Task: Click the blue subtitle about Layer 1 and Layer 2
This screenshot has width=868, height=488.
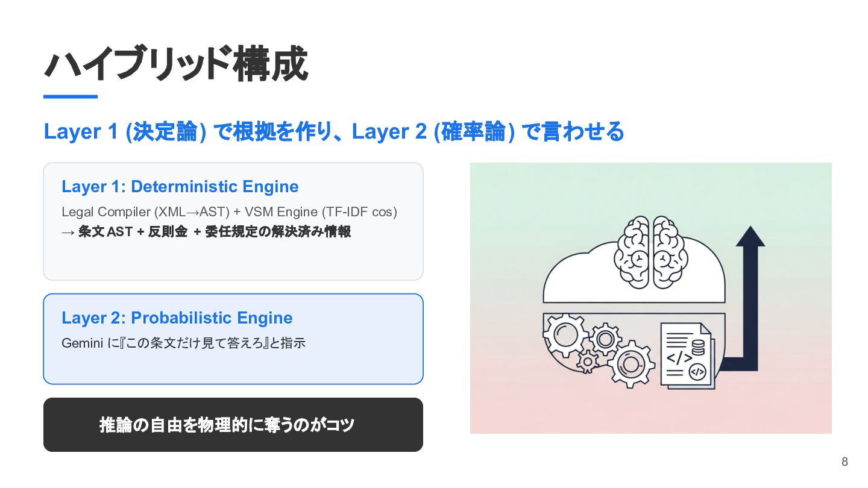Action: coord(333,132)
